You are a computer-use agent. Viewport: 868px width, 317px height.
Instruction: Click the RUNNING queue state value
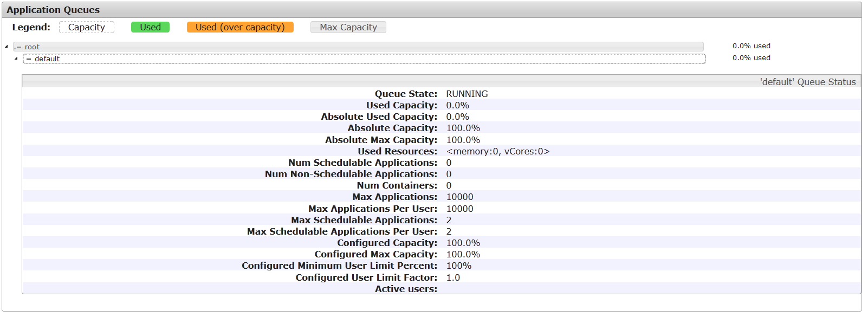point(467,94)
